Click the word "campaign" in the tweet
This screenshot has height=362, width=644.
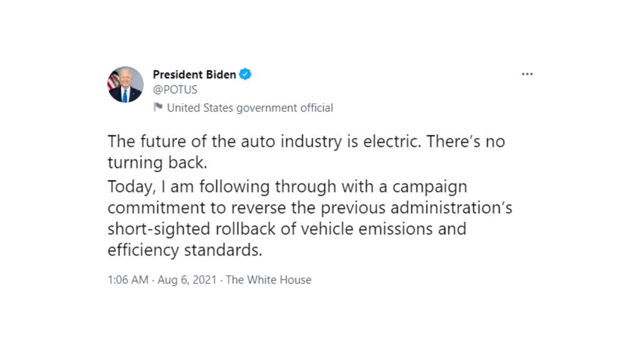point(430,187)
